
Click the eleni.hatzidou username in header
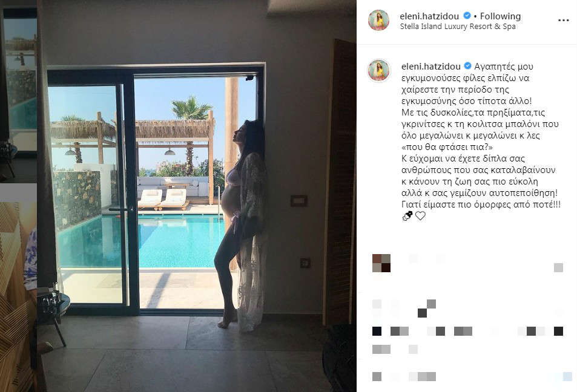pyautogui.click(x=429, y=16)
